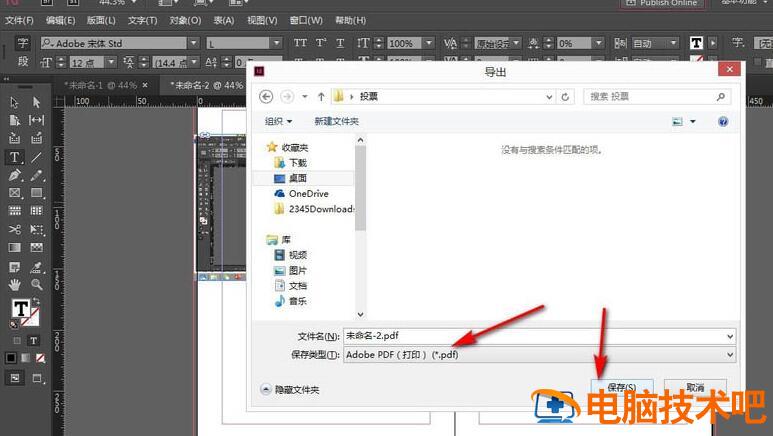Click the underline T icon
The width and height of the screenshot is (773, 436).
[340, 43]
